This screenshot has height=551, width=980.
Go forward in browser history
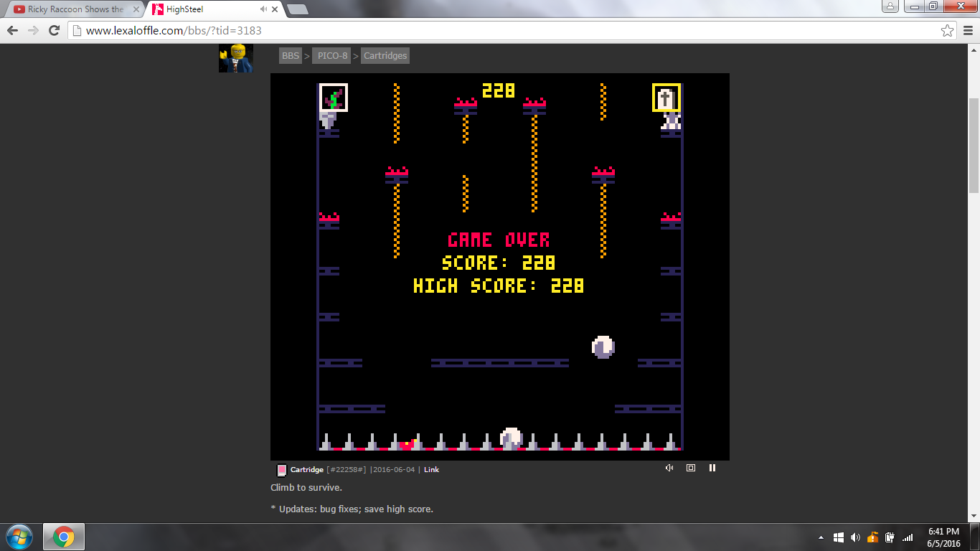(x=33, y=30)
